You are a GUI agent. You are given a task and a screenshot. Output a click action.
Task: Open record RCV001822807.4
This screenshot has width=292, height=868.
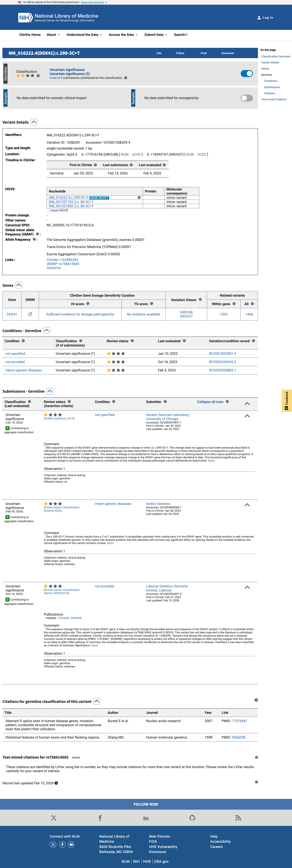(222, 354)
